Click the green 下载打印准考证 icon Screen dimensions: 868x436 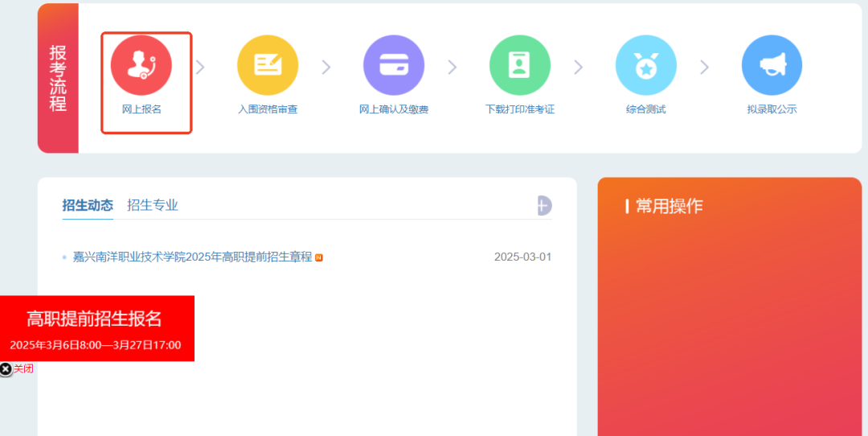coord(520,65)
